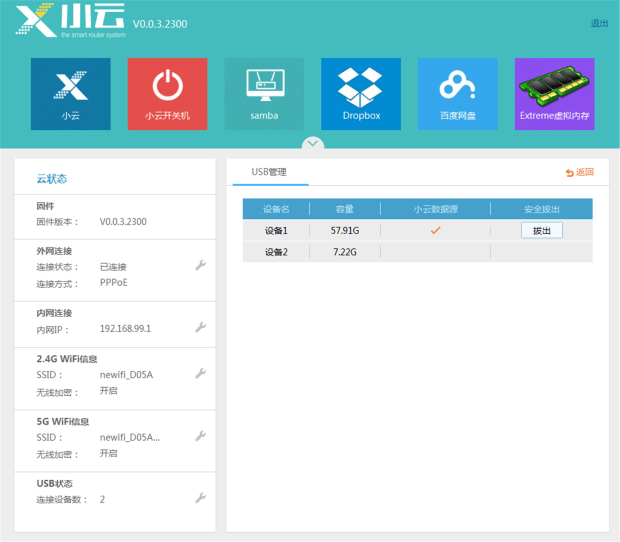The image size is (620, 542).
Task: Open 2.4G WiFi settings wrench
Action: click(200, 374)
